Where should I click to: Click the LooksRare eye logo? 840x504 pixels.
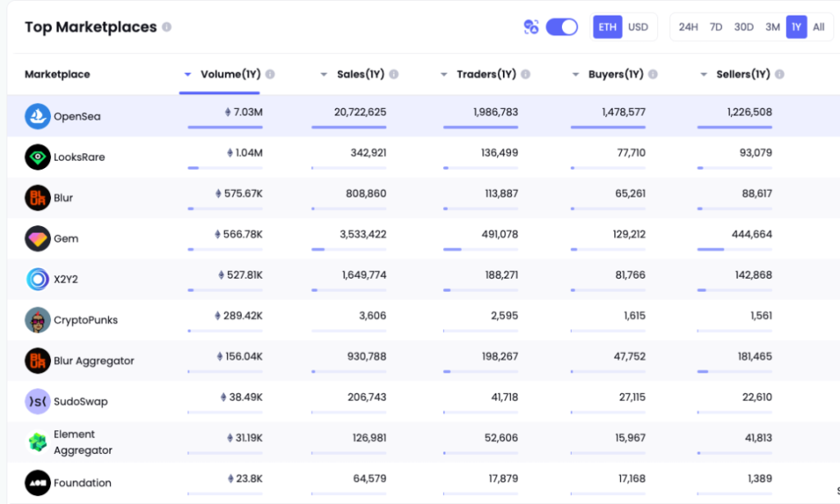coord(38,157)
